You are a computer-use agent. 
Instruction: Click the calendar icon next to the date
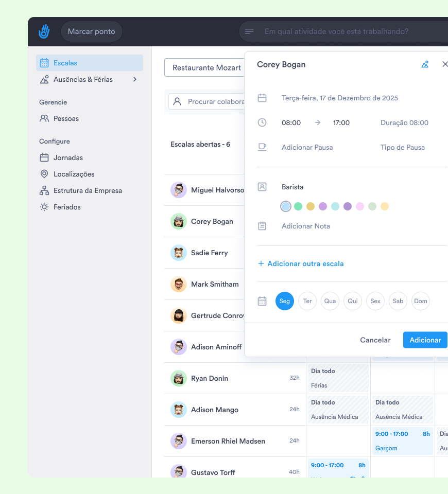click(x=262, y=98)
